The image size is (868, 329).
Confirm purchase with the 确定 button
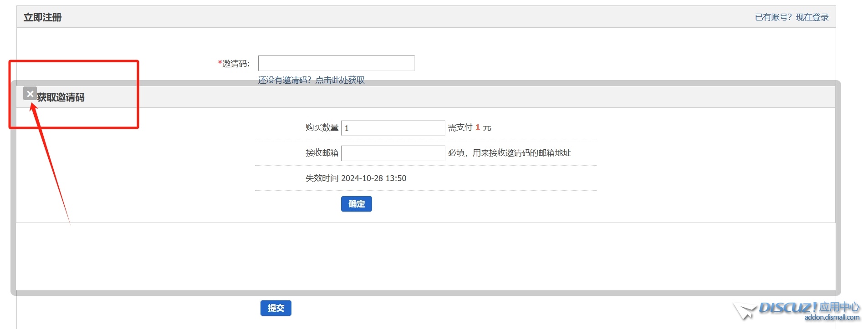point(357,204)
